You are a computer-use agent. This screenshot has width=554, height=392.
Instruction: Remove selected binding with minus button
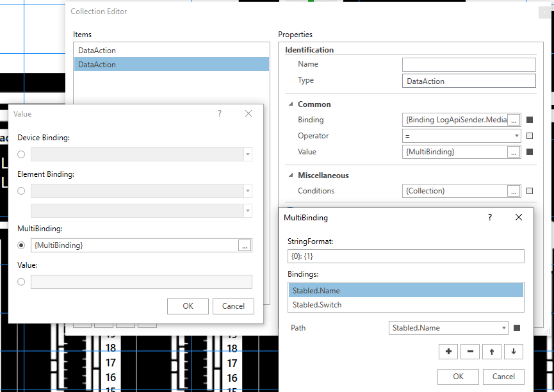click(x=470, y=352)
